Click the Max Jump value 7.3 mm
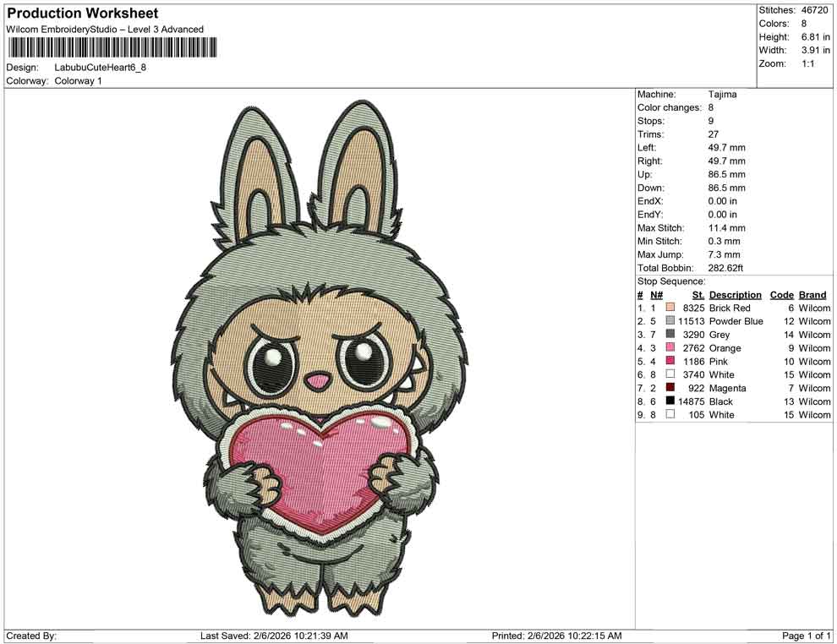Screen dimensions: 837x644 click(724, 254)
